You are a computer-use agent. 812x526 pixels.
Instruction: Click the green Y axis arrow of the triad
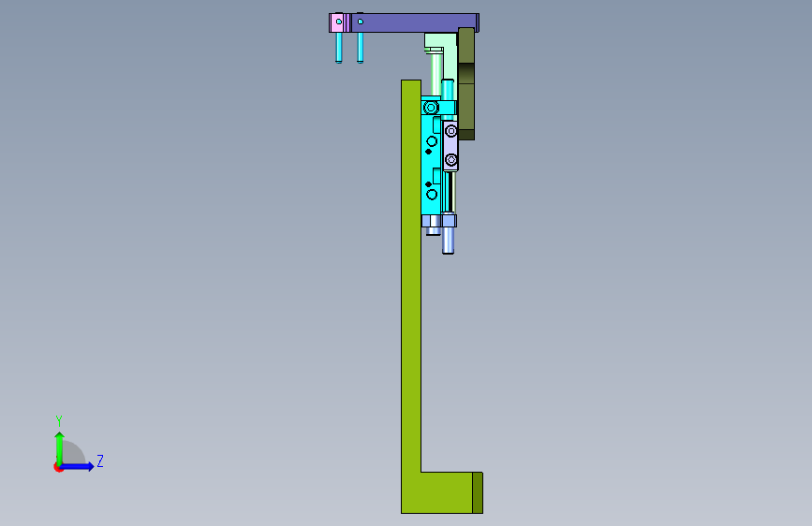59,447
